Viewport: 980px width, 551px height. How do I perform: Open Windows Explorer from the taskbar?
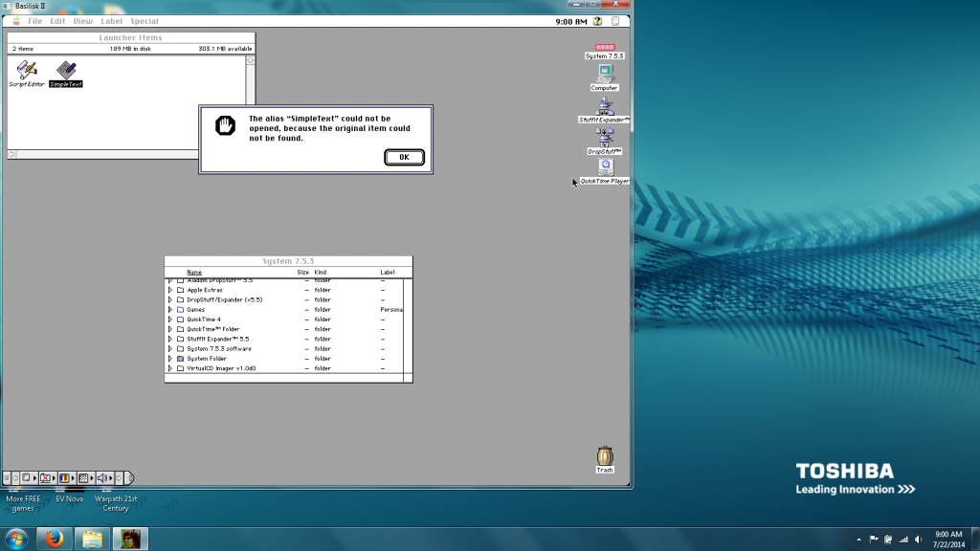[93, 540]
